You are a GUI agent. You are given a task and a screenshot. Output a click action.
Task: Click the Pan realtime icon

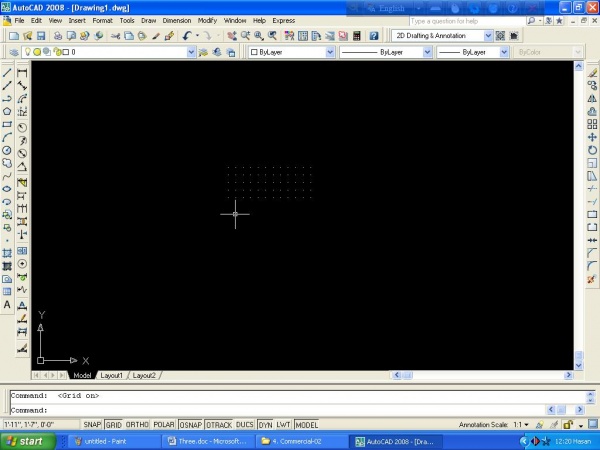tap(232, 36)
